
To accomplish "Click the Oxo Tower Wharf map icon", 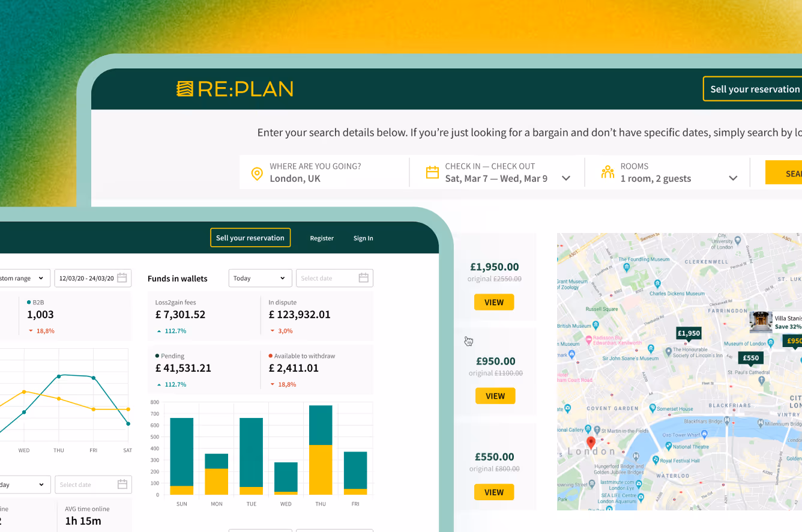I will 704,435.
